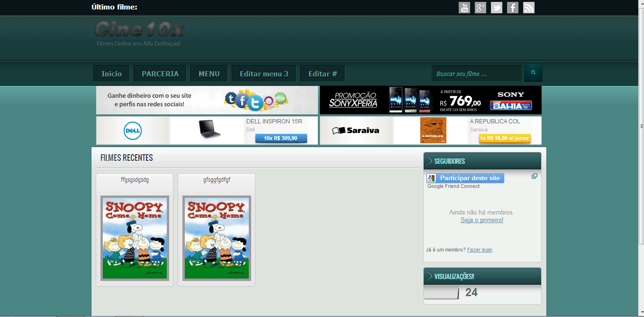Click the Participar deste site button
This screenshot has width=644, height=317.
tap(465, 178)
